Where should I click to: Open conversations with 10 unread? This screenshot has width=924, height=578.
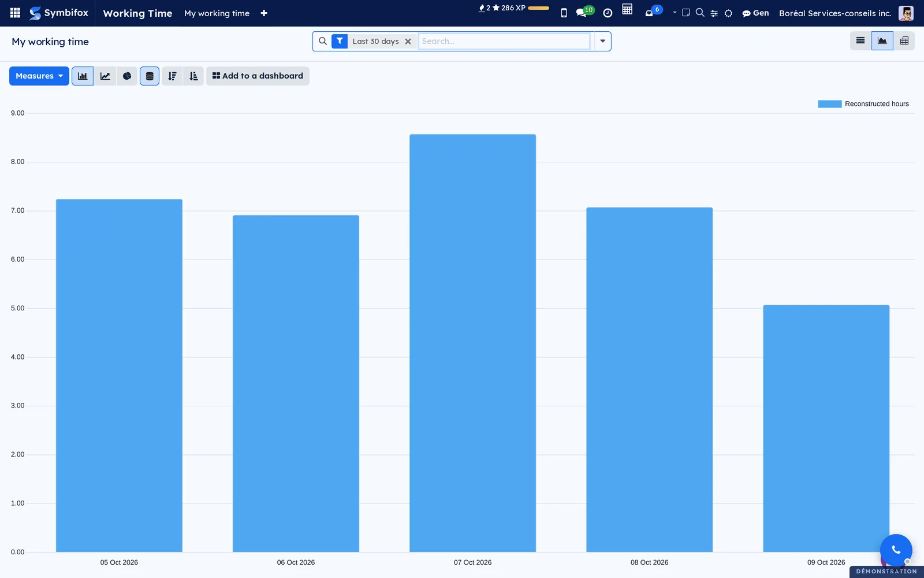tap(584, 12)
